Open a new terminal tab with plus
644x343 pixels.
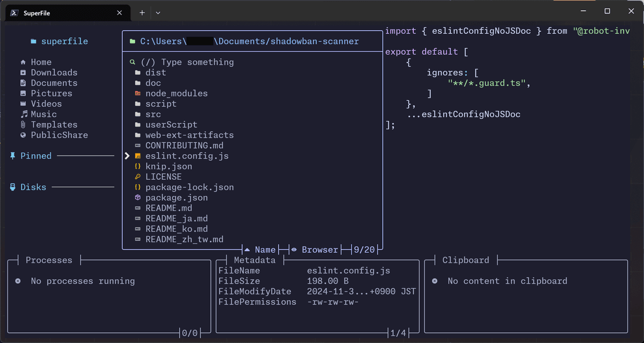point(142,12)
